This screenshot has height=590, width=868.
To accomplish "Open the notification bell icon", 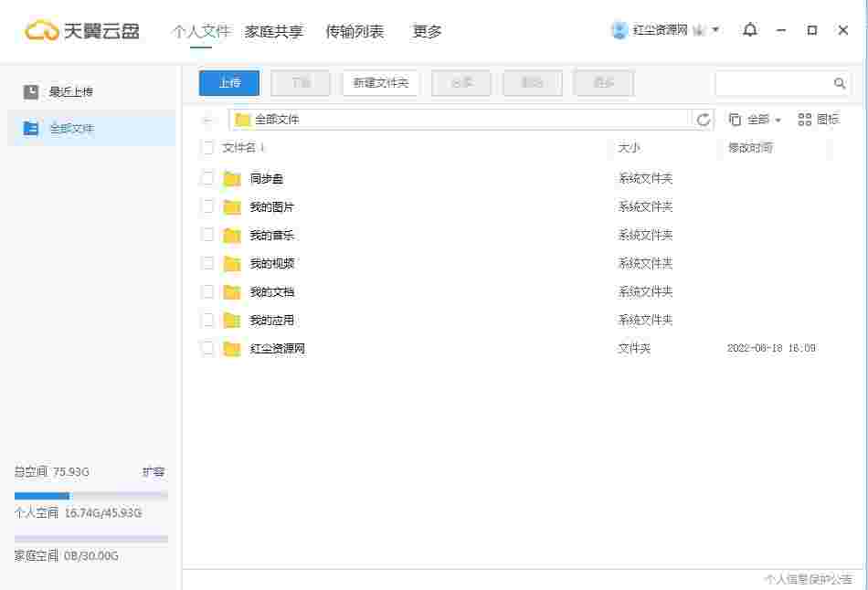I will pos(749,30).
